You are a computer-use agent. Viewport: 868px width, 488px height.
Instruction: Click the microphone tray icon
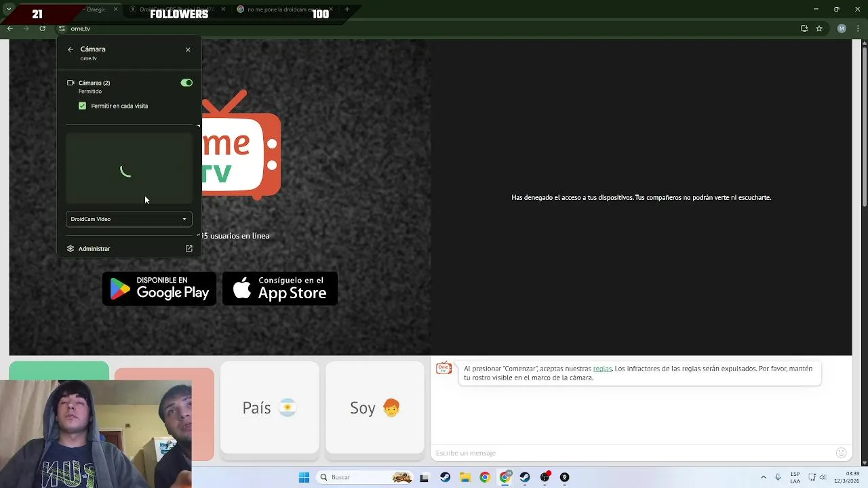coord(778,477)
